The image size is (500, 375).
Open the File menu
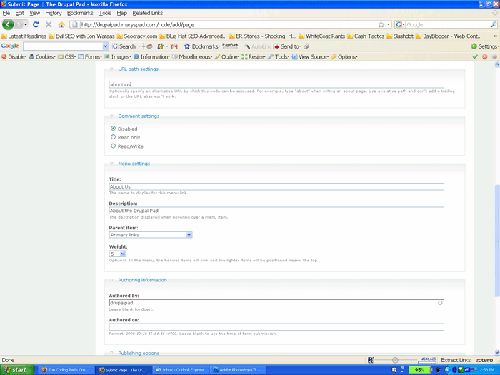pos(6,13)
